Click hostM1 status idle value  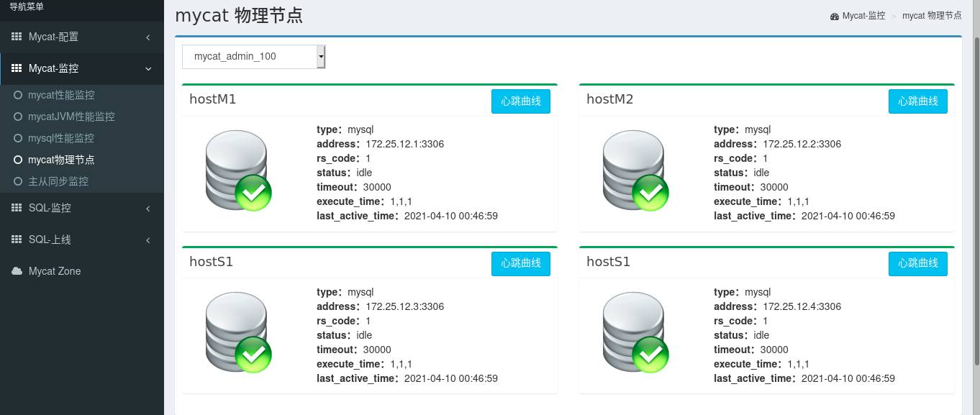click(364, 173)
